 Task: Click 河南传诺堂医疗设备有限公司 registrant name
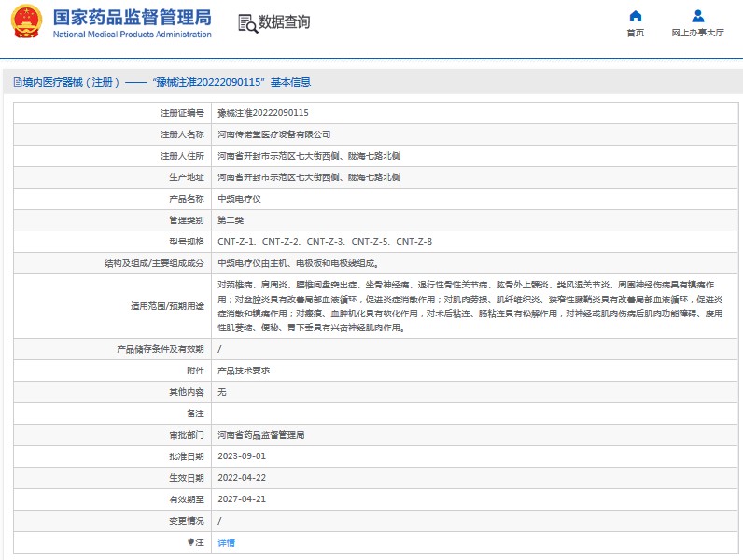[x=273, y=134]
